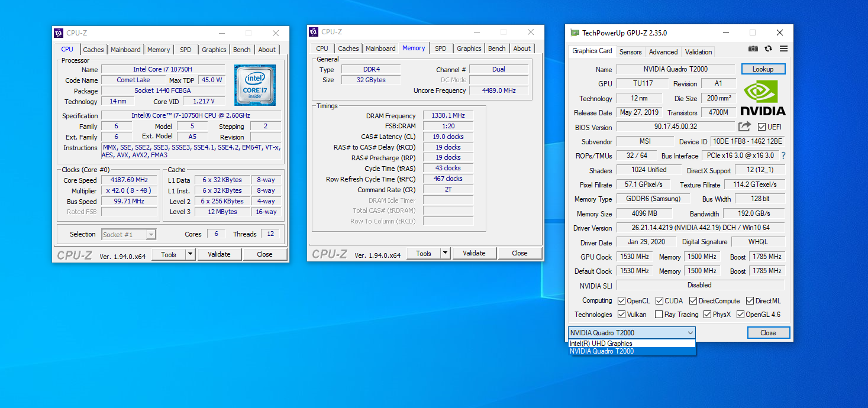The height and width of the screenshot is (408, 868).
Task: Switch to Mainboard tab in first CPU-Z
Action: (125, 50)
